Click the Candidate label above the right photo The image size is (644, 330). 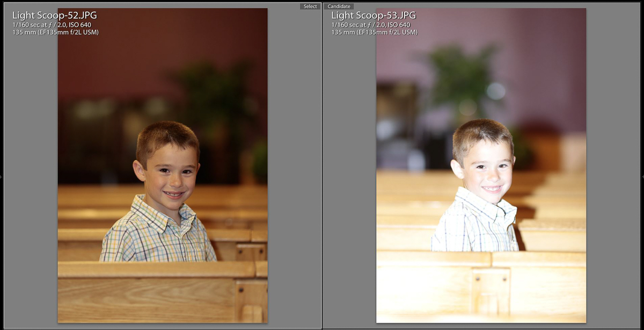(339, 6)
